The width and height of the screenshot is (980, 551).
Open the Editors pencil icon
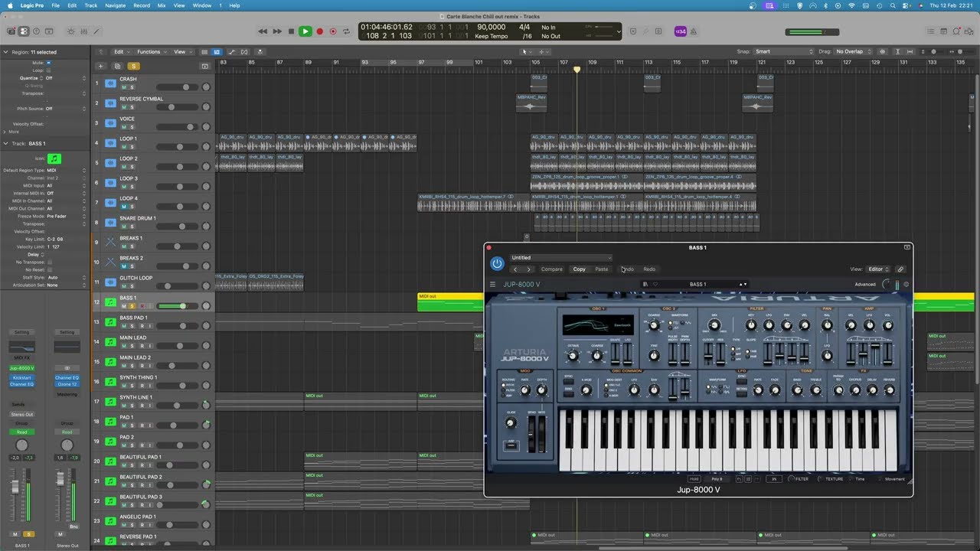pos(96,31)
